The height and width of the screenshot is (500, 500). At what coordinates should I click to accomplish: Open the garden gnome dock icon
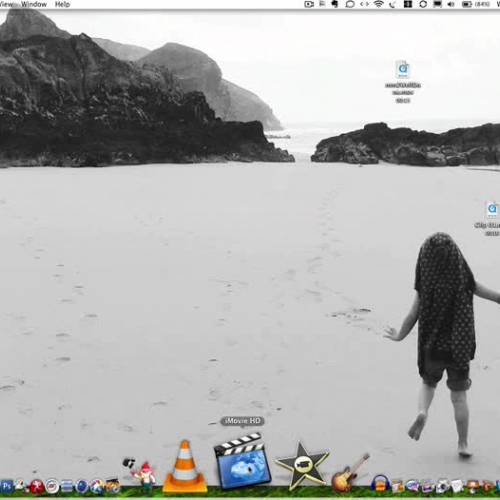(146, 477)
